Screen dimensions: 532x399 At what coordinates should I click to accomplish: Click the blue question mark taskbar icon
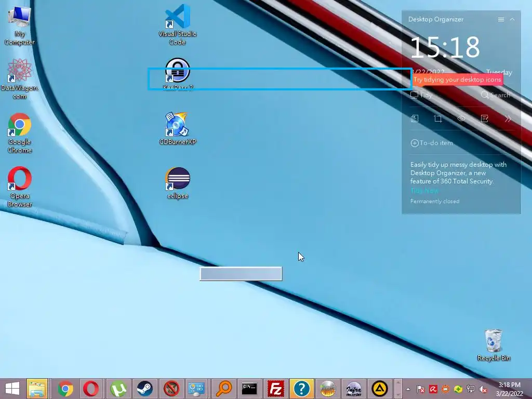(301, 389)
